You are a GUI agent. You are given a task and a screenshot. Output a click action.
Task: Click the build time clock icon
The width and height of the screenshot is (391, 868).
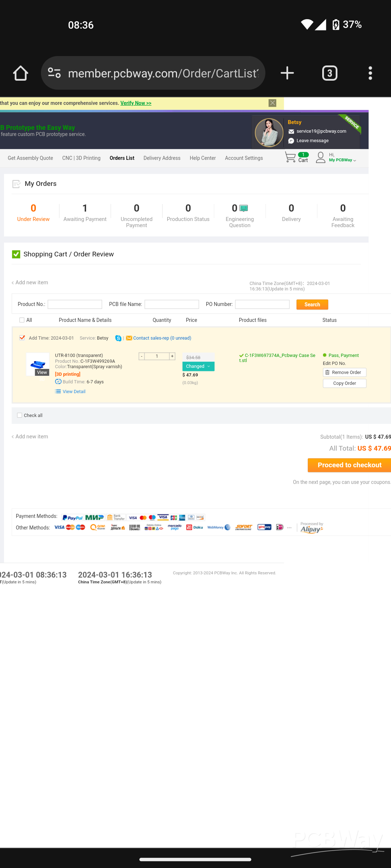coord(58,382)
